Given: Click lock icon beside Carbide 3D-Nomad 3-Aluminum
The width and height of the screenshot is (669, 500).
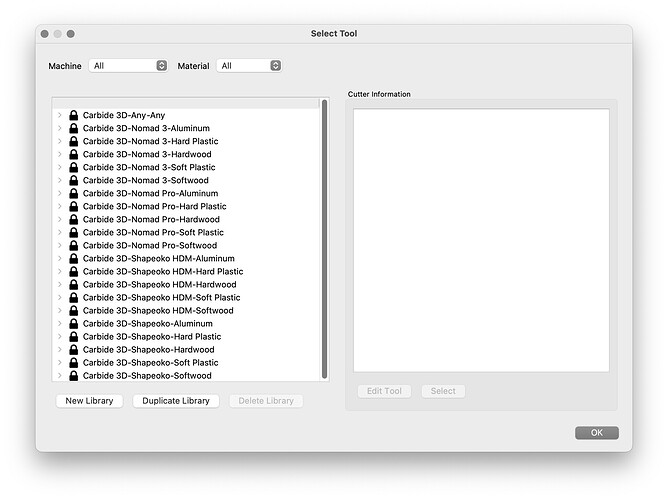Looking at the screenshot, I should 74,128.
